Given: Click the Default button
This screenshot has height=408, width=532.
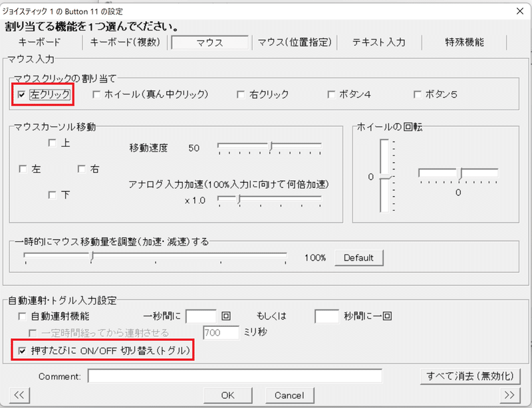Looking at the screenshot, I should tap(359, 258).
